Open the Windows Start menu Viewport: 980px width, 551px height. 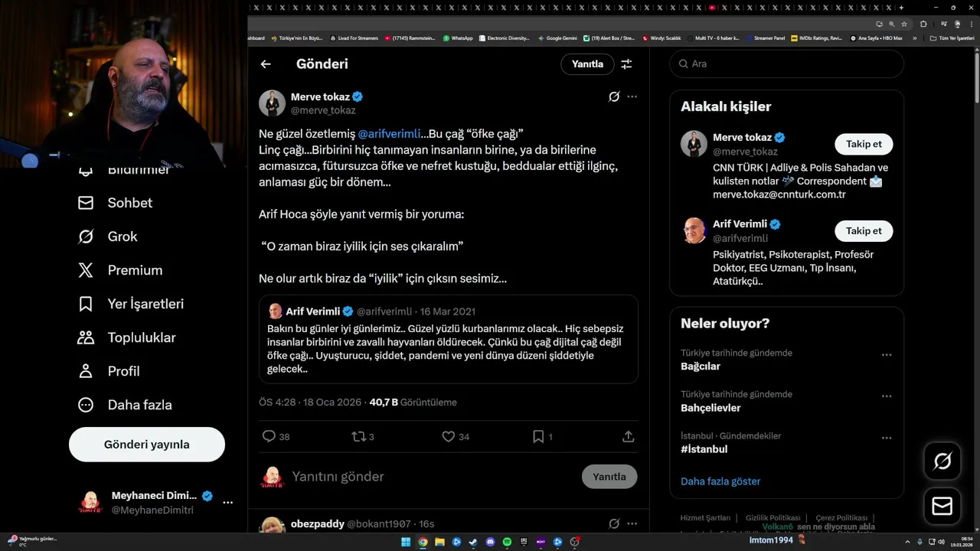point(406,542)
